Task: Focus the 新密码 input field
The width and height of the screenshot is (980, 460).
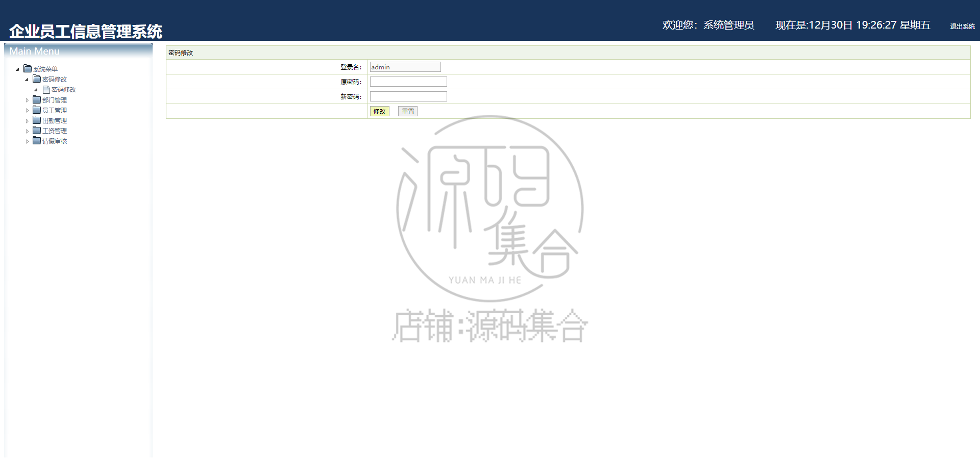Action: pyautogui.click(x=408, y=96)
